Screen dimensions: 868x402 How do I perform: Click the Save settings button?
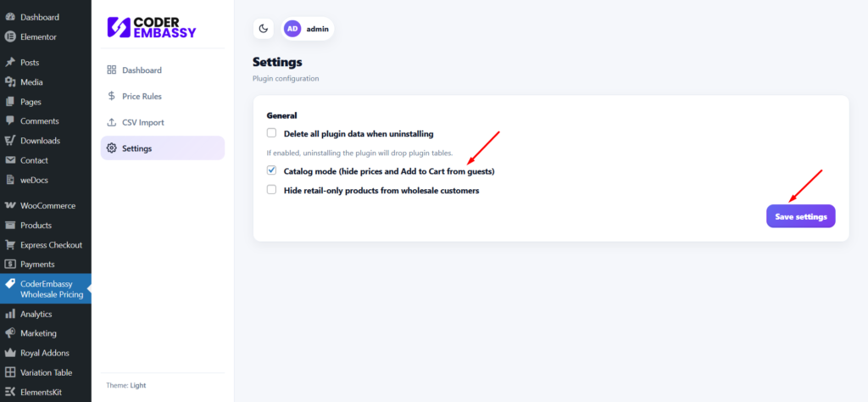800,216
